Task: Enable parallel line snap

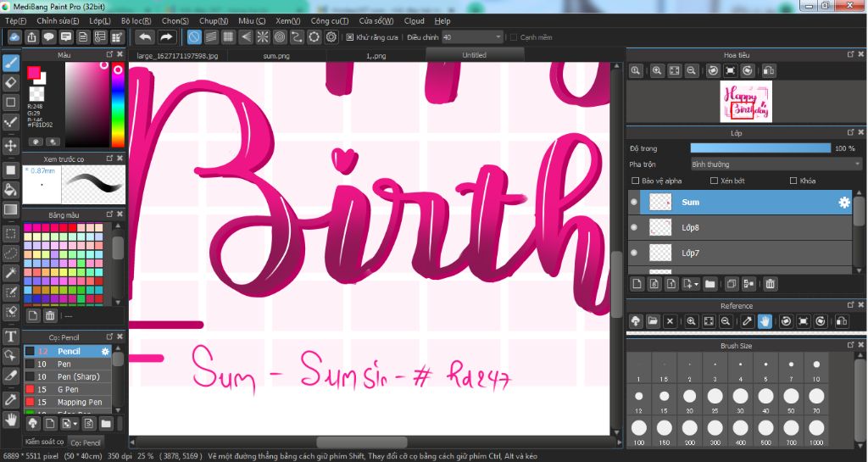Action: click(211, 37)
